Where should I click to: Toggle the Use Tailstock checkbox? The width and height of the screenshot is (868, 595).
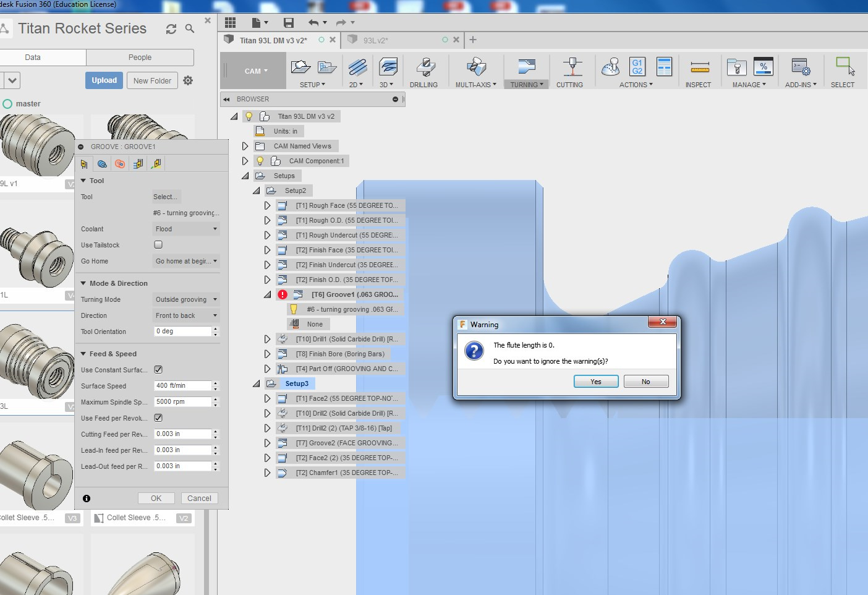[x=158, y=245]
